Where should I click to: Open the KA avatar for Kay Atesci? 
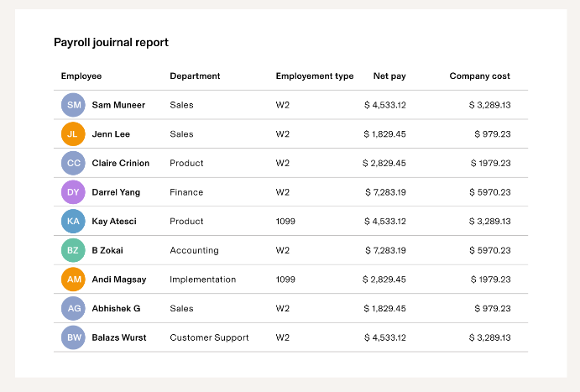point(74,222)
